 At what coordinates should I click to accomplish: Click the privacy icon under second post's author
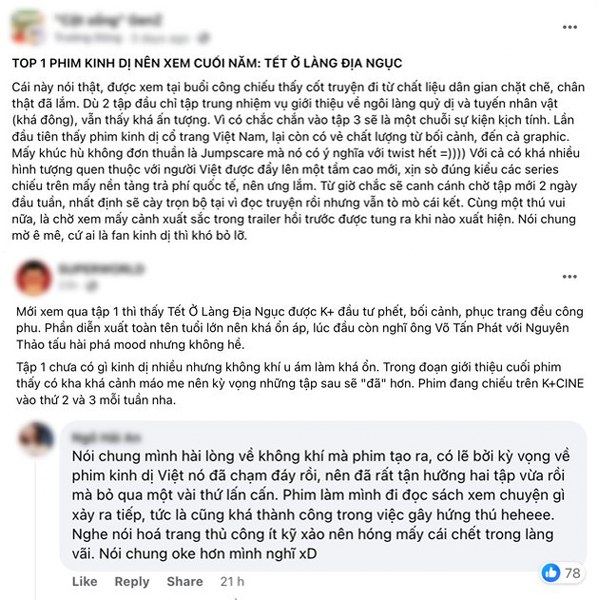point(92,285)
